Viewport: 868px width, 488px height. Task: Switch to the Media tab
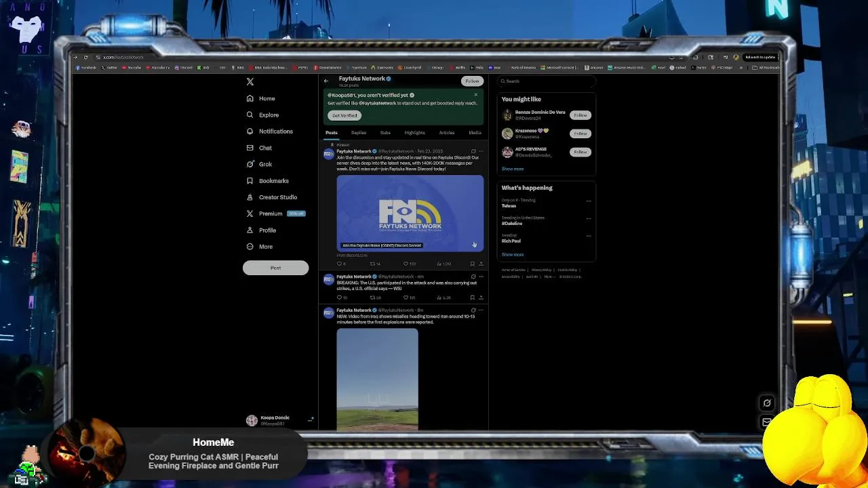475,133
